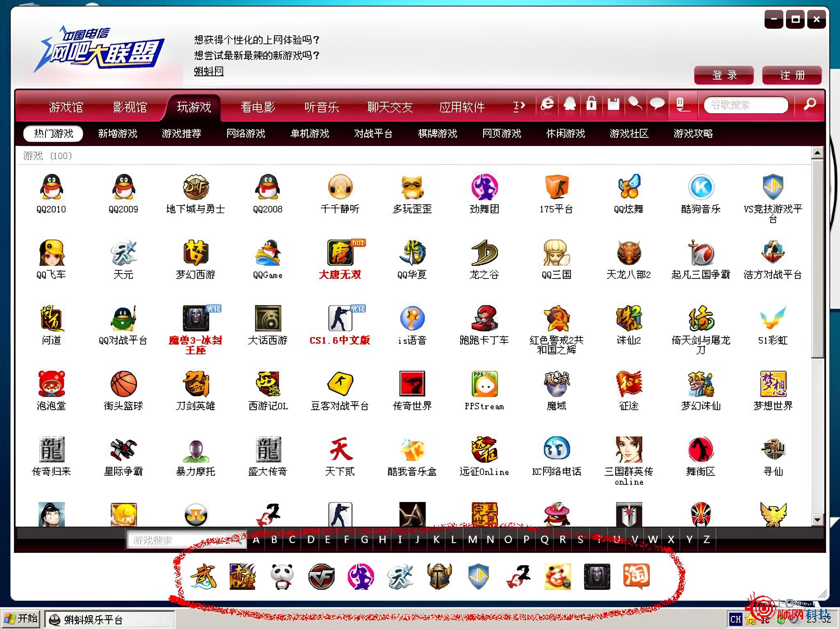This screenshot has width=840, height=630.
Task: Filter games by letter M
Action: (x=472, y=539)
